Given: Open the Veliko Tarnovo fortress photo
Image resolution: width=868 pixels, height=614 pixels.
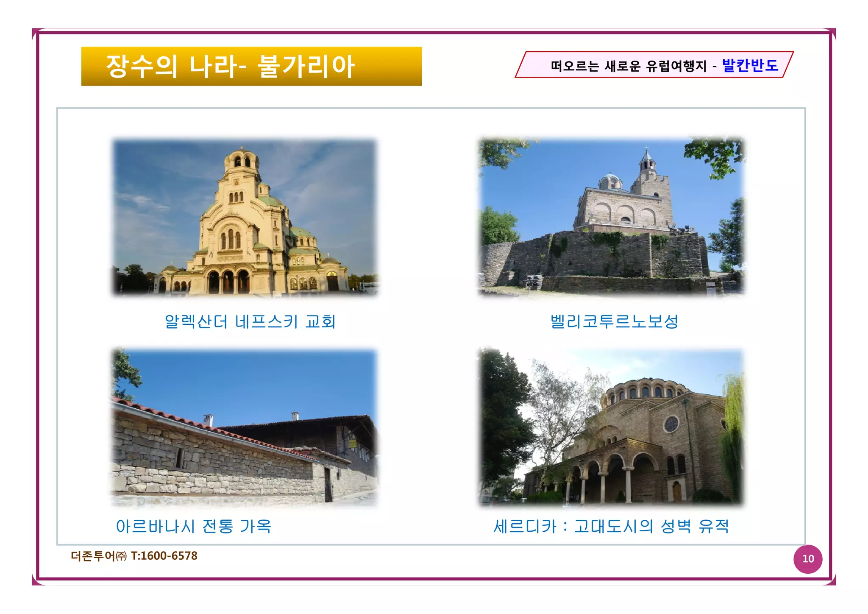Looking at the screenshot, I should [611, 216].
